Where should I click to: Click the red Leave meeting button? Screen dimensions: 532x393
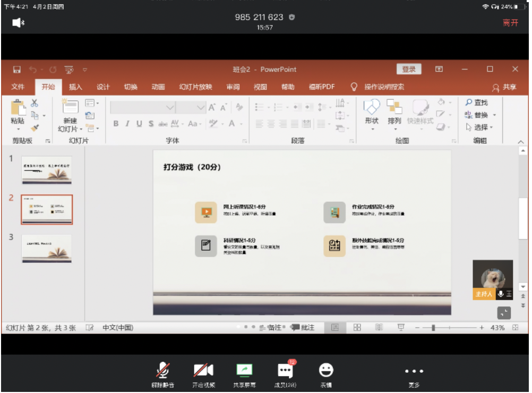pyautogui.click(x=510, y=23)
